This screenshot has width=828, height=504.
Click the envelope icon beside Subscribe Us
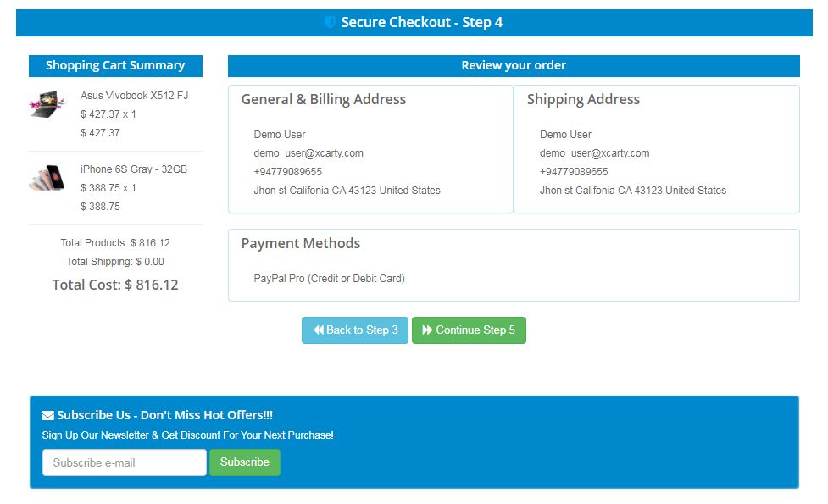48,415
